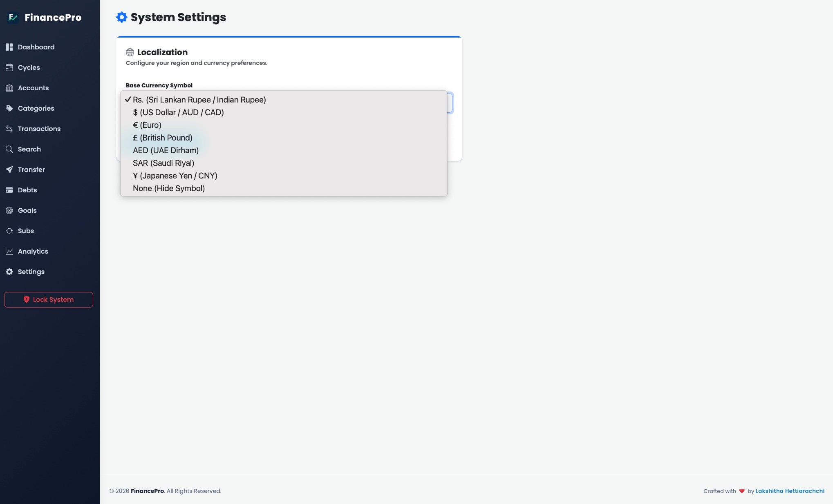Click the Transactions arrows icon
833x504 pixels.
pyautogui.click(x=9, y=129)
